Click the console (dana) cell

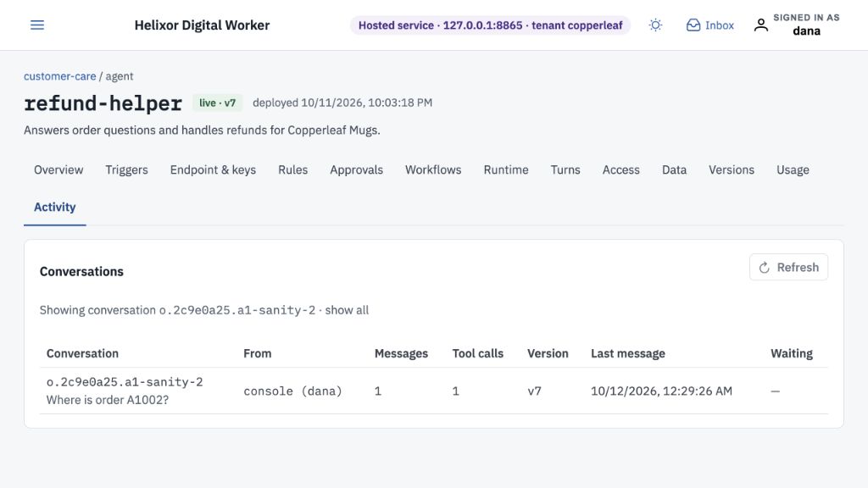click(x=292, y=391)
